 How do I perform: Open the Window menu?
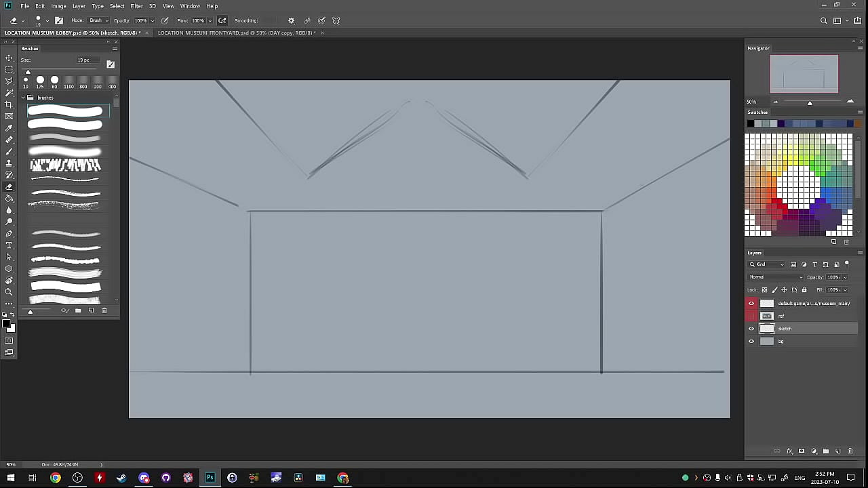(190, 6)
